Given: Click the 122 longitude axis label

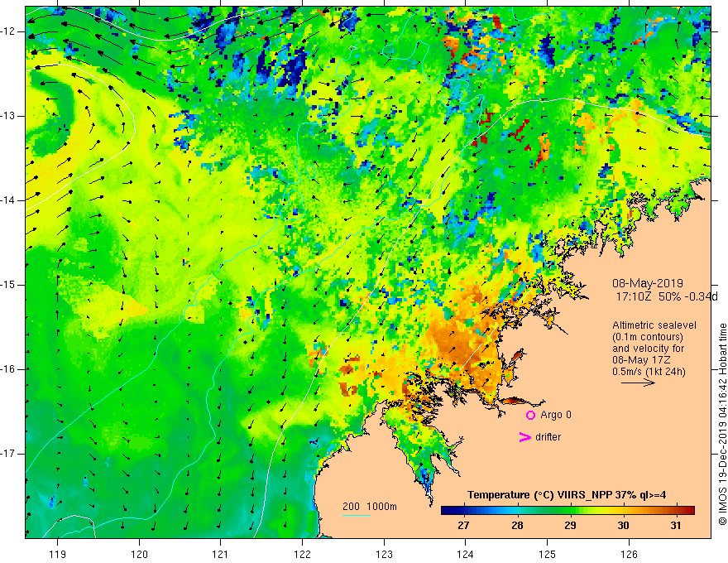Looking at the screenshot, I should pos(302,554).
